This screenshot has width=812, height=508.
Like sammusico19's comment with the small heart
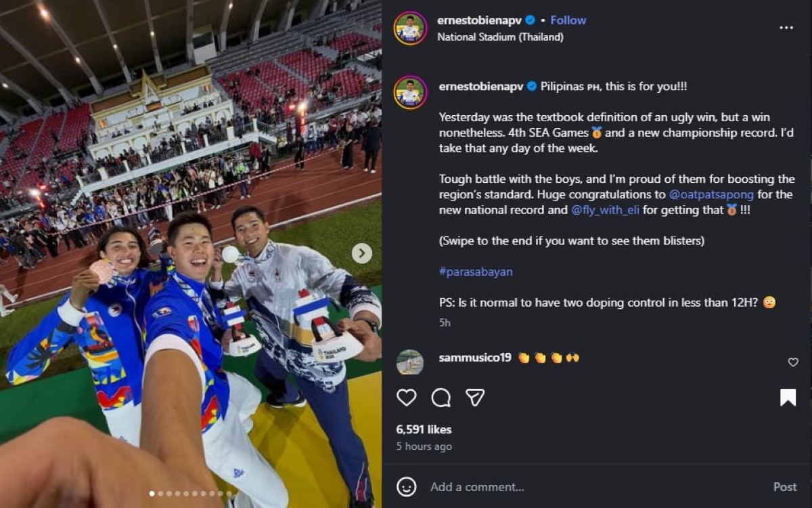pyautogui.click(x=793, y=362)
